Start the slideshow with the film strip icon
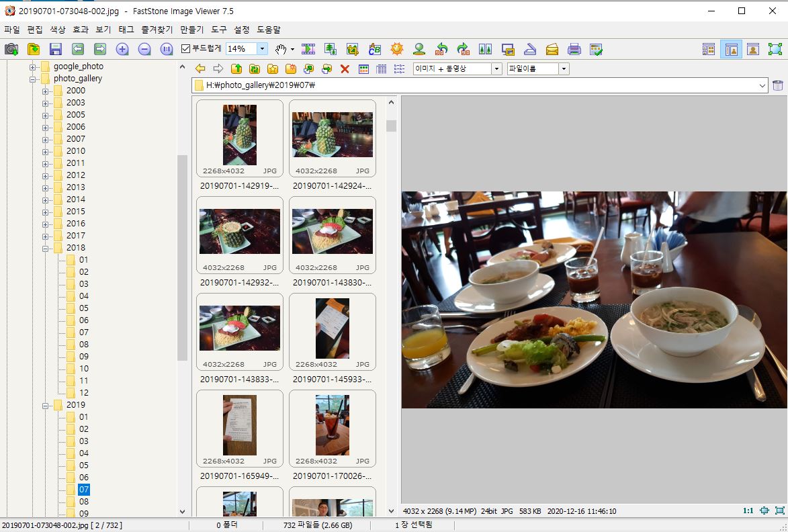Image resolution: width=788 pixels, height=532 pixels. (x=308, y=49)
